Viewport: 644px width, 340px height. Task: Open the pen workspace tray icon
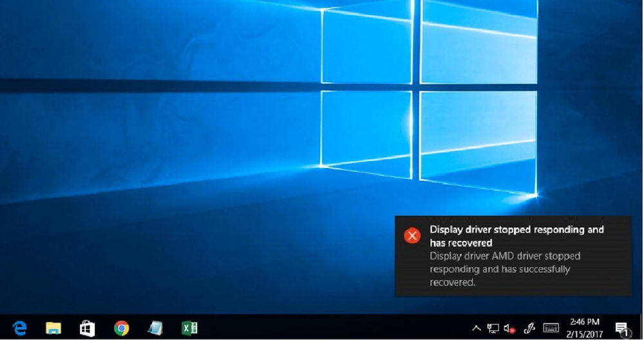pos(529,328)
